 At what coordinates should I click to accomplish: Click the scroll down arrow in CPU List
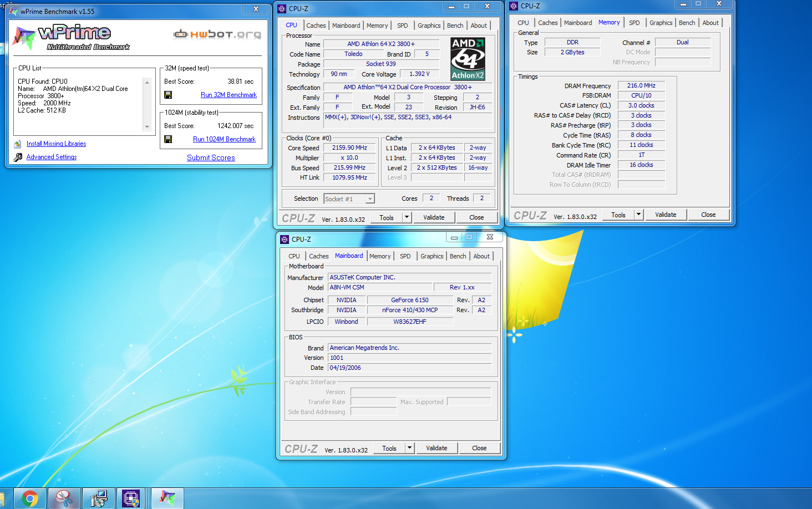click(147, 127)
